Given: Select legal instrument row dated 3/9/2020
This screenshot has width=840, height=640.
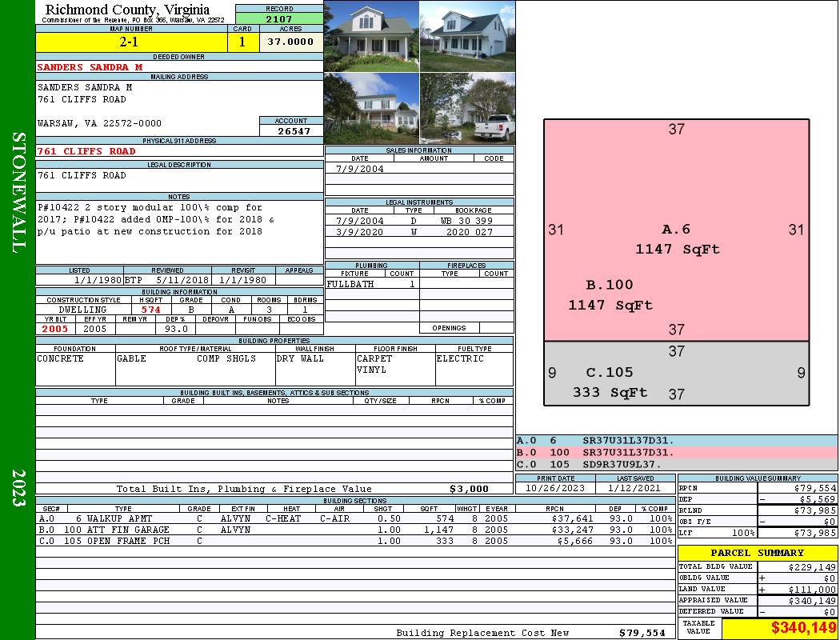Looking at the screenshot, I should coord(419,232).
